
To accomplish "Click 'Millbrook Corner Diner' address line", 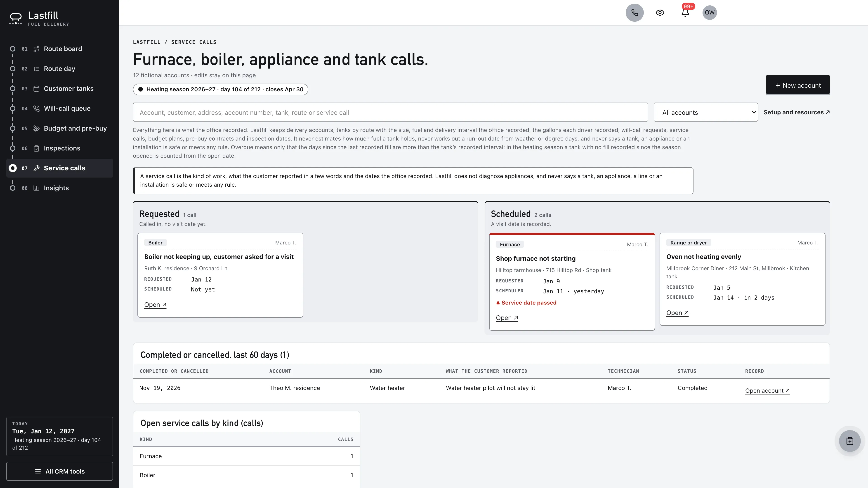I will (738, 272).
